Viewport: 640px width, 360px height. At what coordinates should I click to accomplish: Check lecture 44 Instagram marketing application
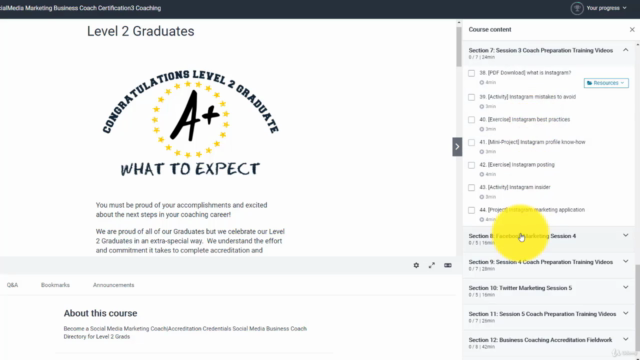click(x=471, y=210)
